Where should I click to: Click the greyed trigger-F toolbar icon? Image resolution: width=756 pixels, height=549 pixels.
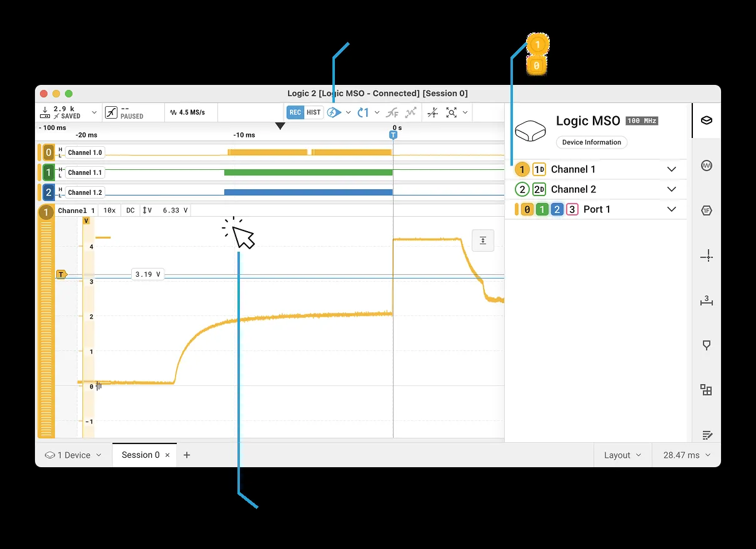pyautogui.click(x=392, y=112)
